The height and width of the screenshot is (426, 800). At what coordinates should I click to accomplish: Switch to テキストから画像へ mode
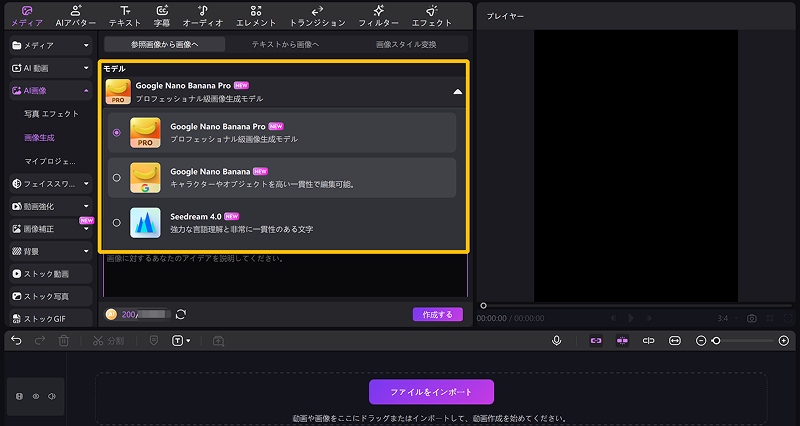[285, 44]
